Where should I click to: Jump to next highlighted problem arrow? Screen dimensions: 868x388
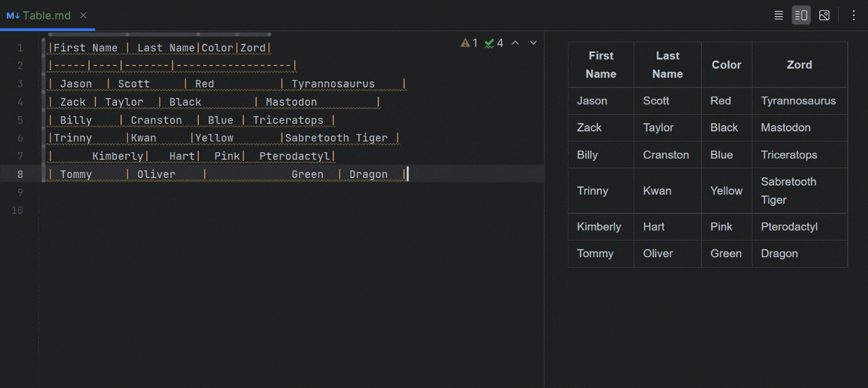pos(533,43)
